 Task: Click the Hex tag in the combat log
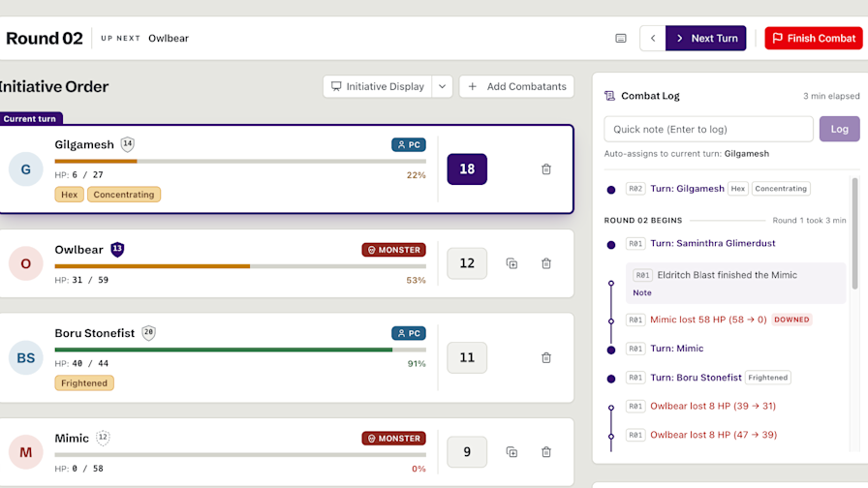(738, 189)
